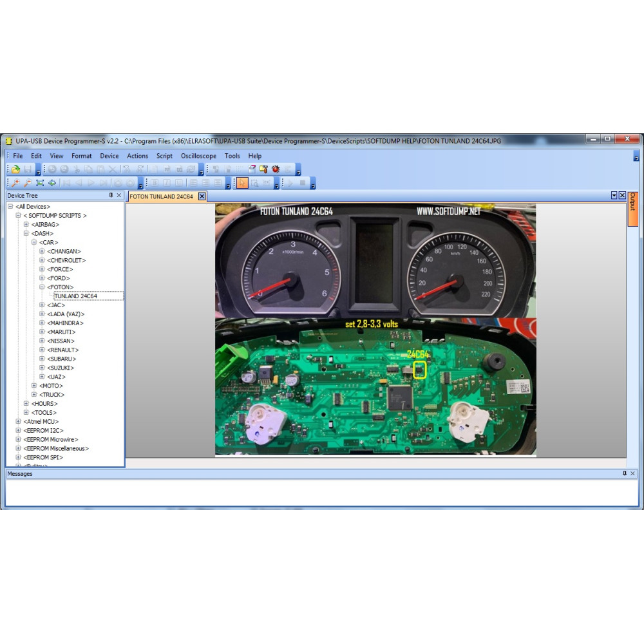Viewport: 644px width, 644px height.
Task: Zoom out with the magnifier minus icon
Action: (28, 183)
